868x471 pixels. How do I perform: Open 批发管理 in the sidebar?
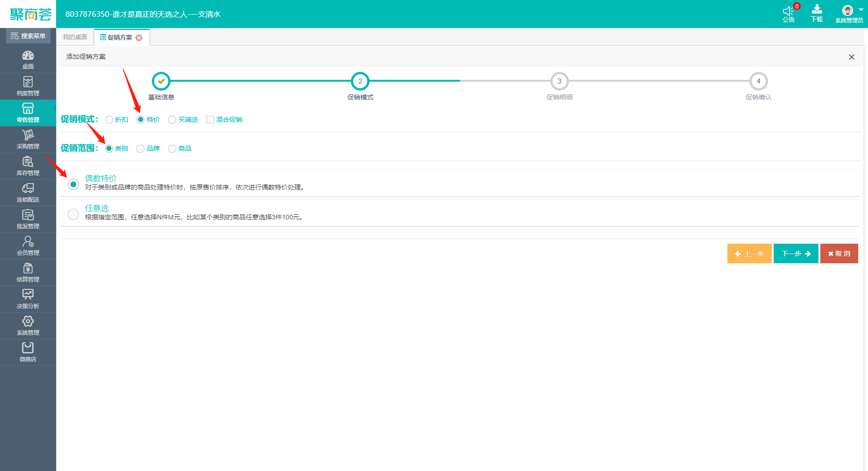(28, 219)
